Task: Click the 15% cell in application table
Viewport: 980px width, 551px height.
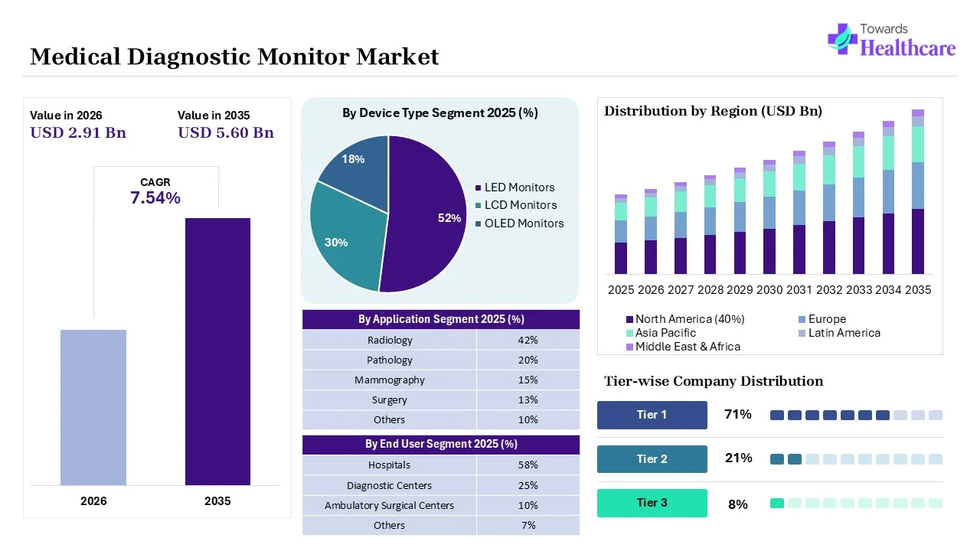Action: 528,380
